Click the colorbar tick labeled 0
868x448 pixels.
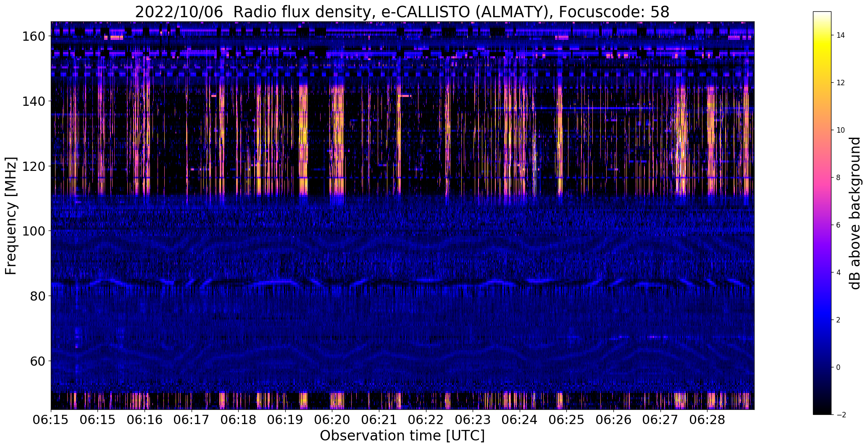pyautogui.click(x=839, y=367)
